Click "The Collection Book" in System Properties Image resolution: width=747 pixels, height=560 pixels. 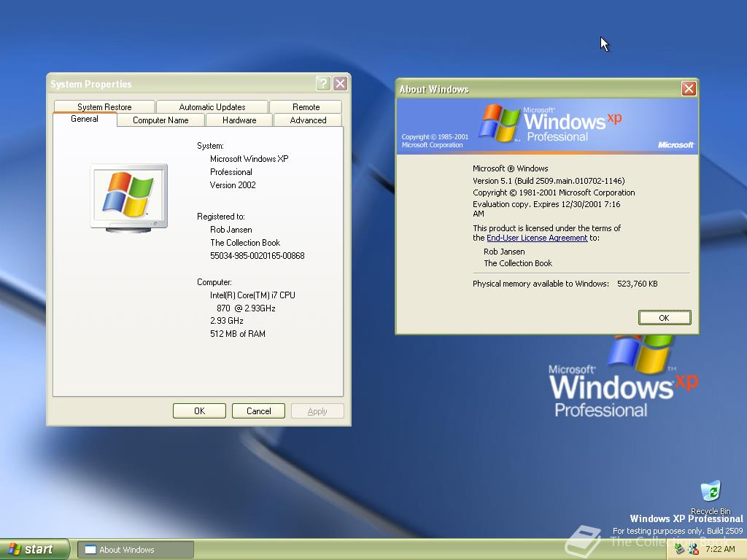click(x=245, y=242)
